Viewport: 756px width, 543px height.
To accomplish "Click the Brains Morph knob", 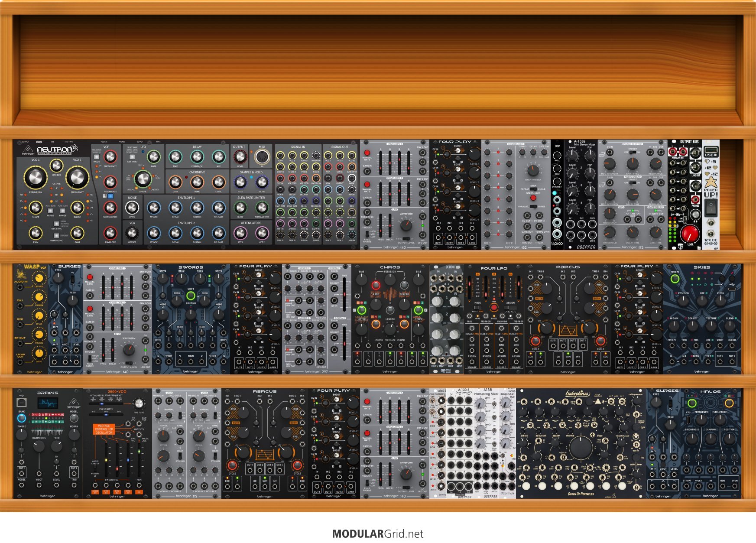I will pyautogui.click(x=74, y=435).
